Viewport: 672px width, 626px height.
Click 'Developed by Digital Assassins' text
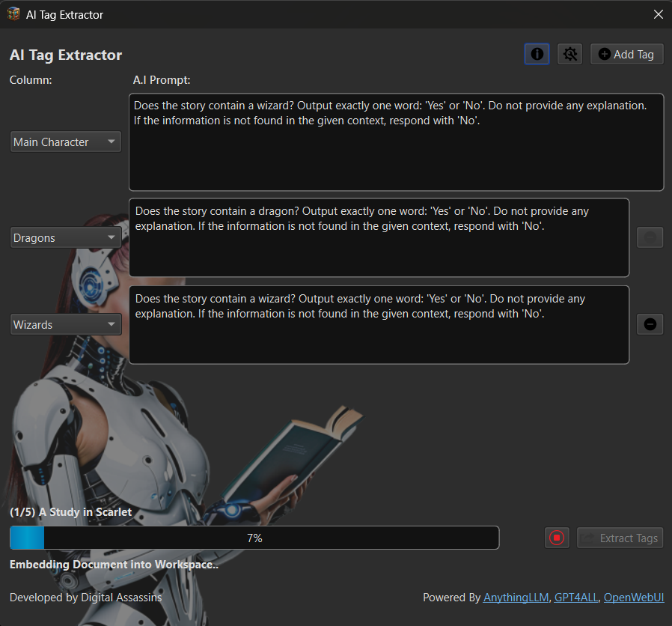tap(86, 598)
